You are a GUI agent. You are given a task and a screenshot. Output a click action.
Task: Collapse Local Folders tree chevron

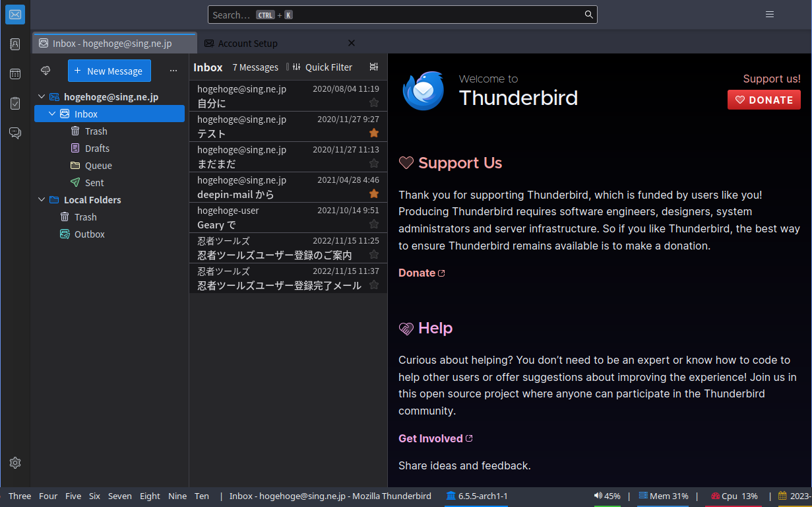point(42,199)
